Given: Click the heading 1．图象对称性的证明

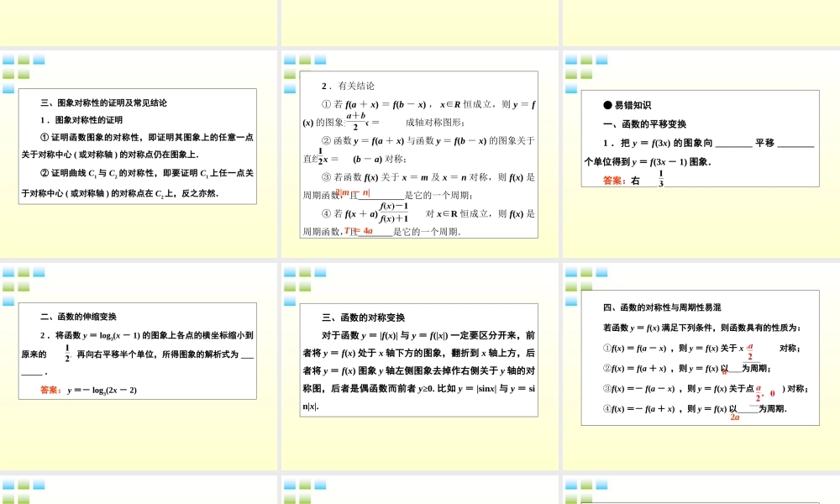Looking at the screenshot, I should pyautogui.click(x=81, y=120).
